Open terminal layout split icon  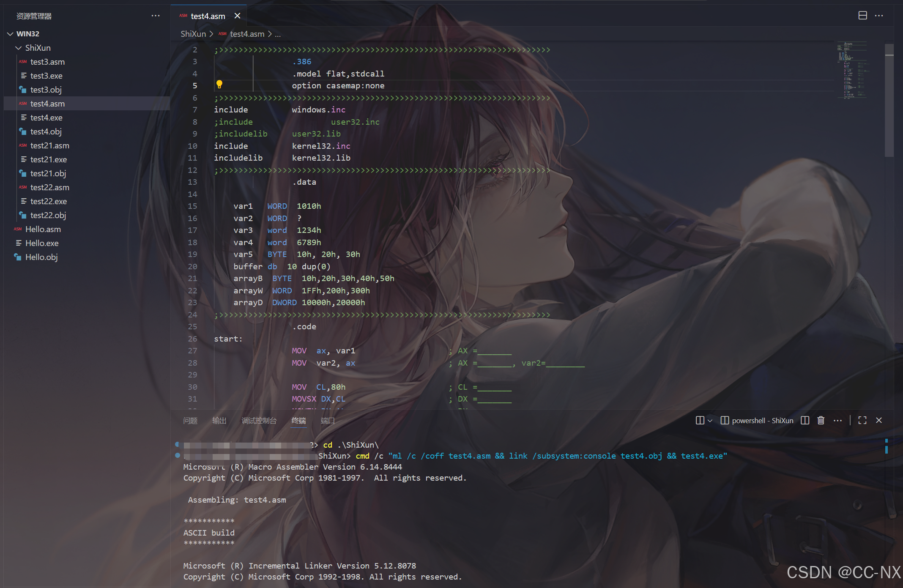click(700, 420)
